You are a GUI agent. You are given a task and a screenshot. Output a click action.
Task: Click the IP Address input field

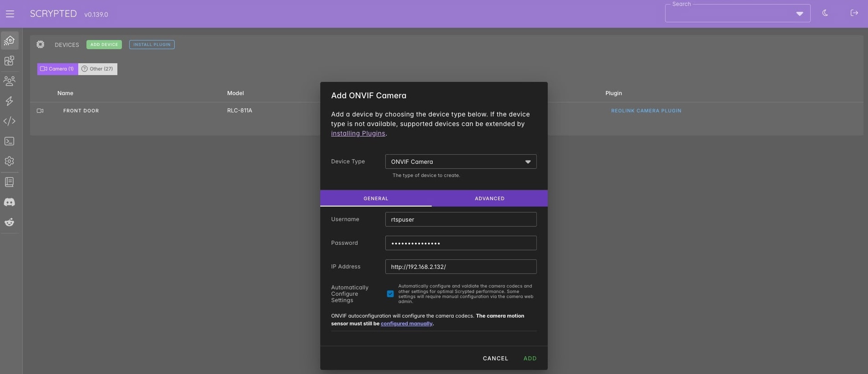pos(461,267)
